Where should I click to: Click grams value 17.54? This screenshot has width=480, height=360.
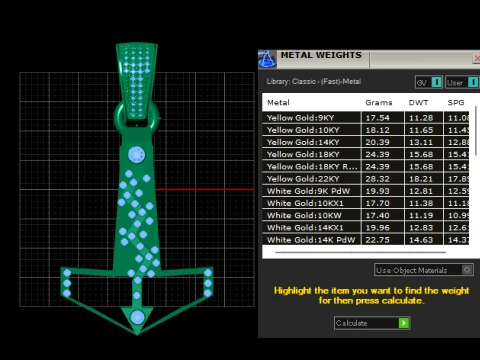click(x=377, y=118)
